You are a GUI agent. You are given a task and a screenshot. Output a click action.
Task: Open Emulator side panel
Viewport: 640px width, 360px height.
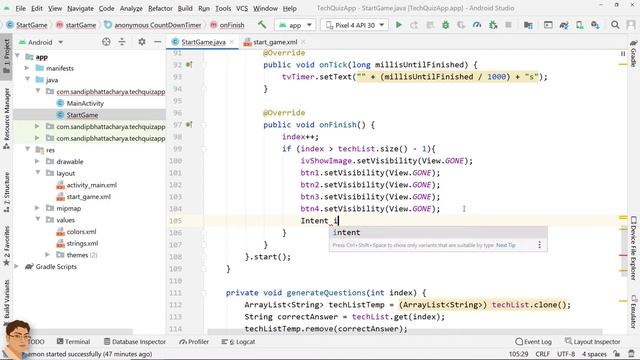(x=633, y=311)
